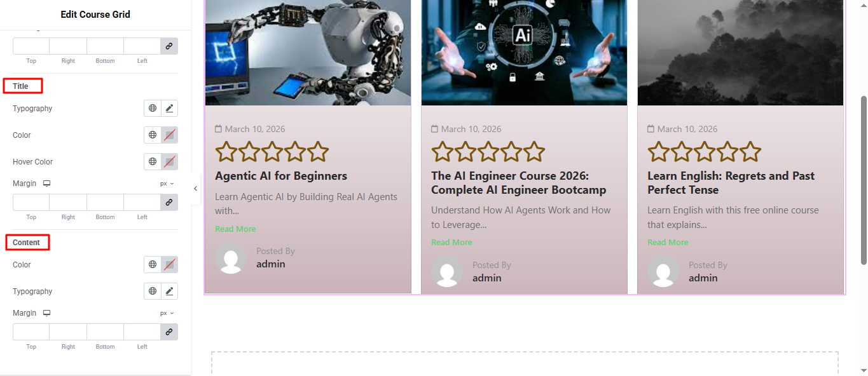This screenshot has height=376, width=868.
Task: Toggle link values for Content Margin
Action: [169, 332]
